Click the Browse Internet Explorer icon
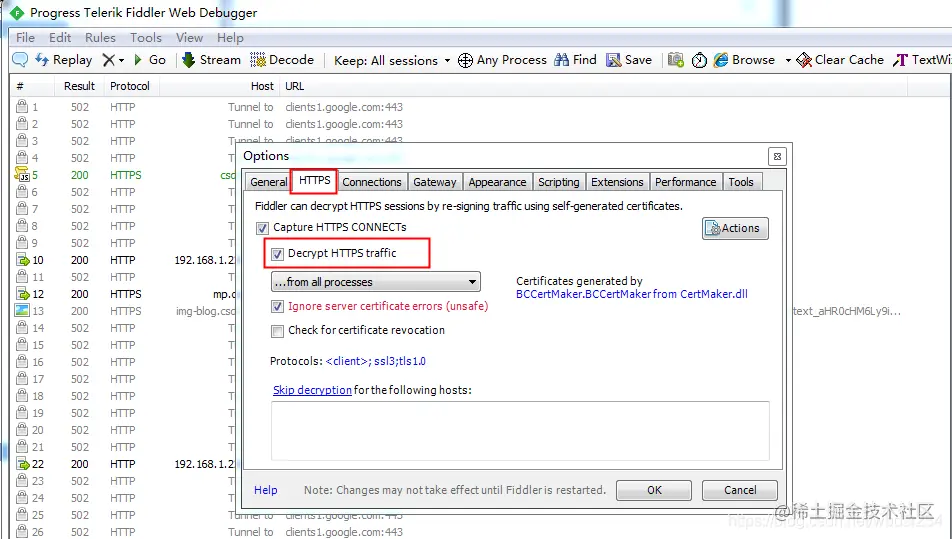Image resolution: width=952 pixels, height=539 pixels. click(721, 59)
